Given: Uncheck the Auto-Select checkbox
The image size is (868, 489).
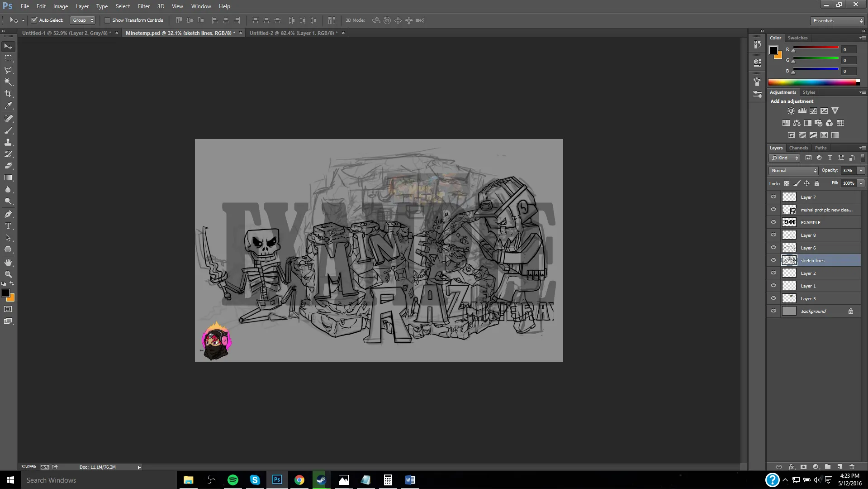Looking at the screenshot, I should (x=34, y=20).
